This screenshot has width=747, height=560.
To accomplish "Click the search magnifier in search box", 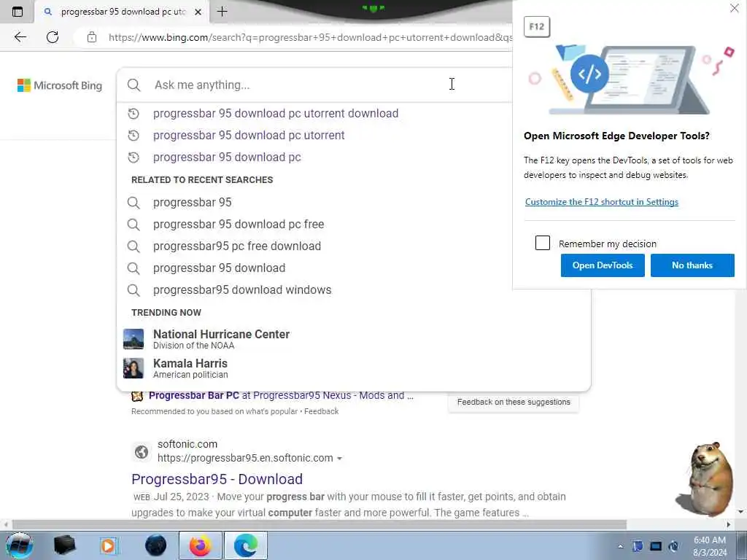I will point(134,85).
